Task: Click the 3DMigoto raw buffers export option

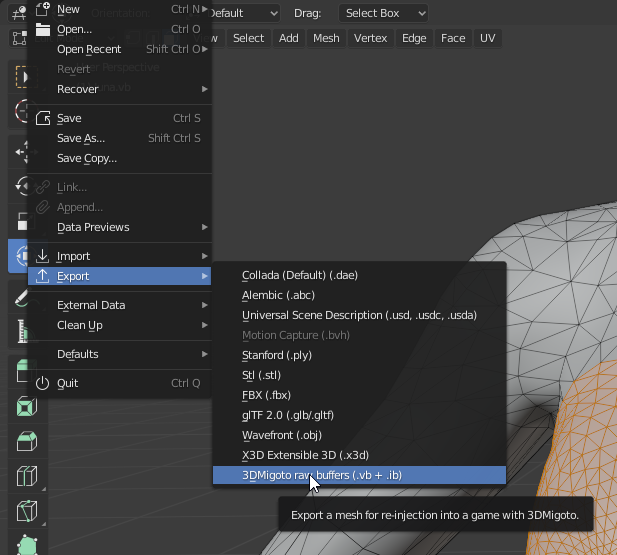Action: (x=359, y=475)
